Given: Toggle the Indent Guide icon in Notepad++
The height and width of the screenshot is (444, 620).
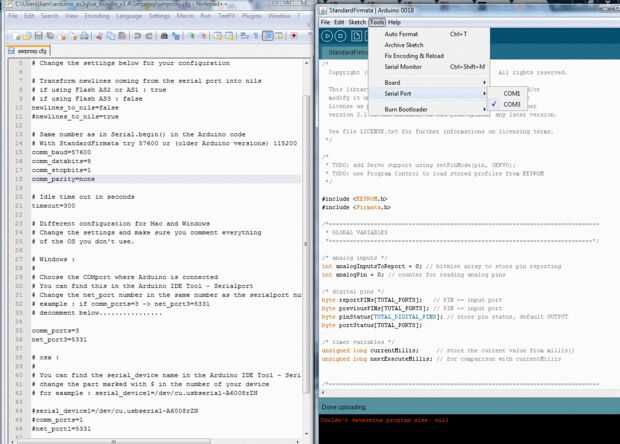Looking at the screenshot, I should (268, 36).
